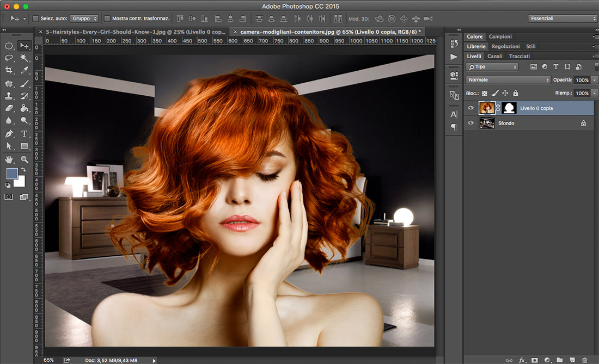Open the Normale blend mode dropdown
This screenshot has width=599, height=364.
click(x=508, y=80)
